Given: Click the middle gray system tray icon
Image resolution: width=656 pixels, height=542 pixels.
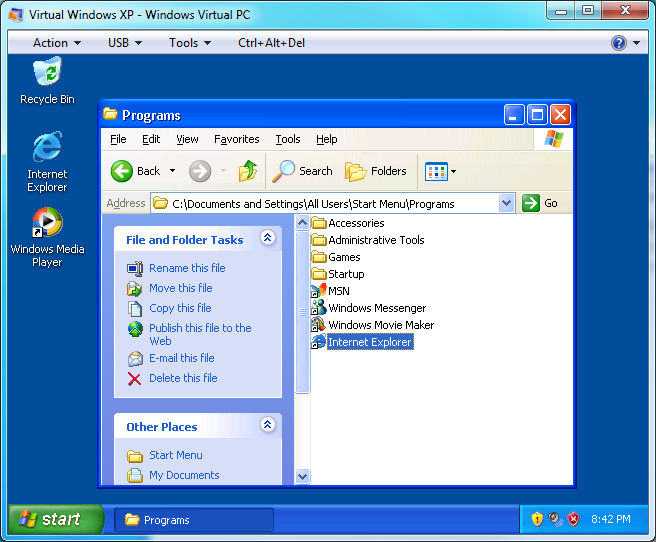Looking at the screenshot, I should point(555,519).
